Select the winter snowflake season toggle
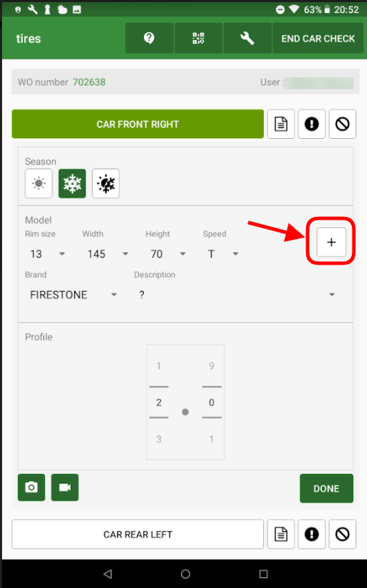This screenshot has width=367, height=588. point(72,183)
